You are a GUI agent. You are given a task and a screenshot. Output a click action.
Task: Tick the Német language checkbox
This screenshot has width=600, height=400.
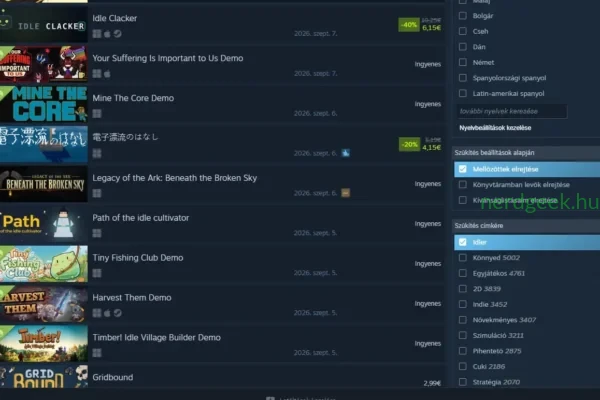pyautogui.click(x=463, y=62)
